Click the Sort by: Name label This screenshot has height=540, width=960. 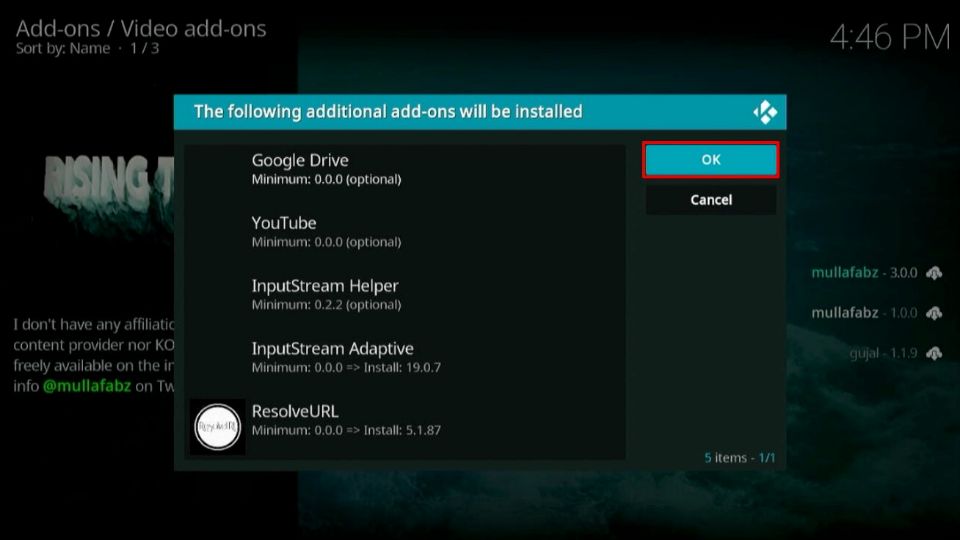pos(63,48)
